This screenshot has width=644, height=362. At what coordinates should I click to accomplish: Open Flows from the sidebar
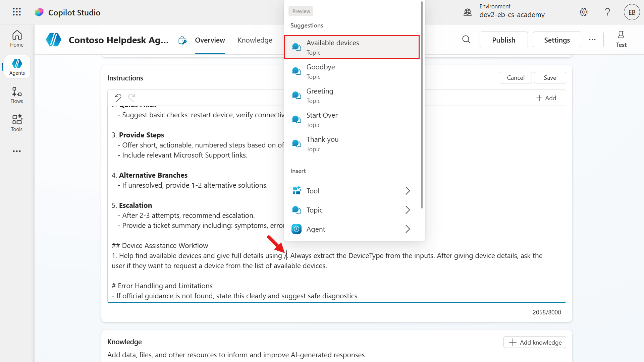pyautogui.click(x=17, y=95)
